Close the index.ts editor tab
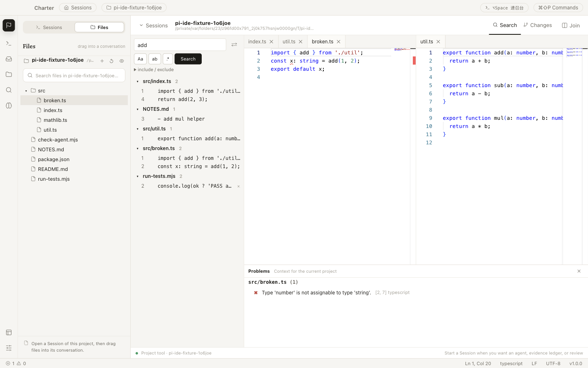 [x=271, y=42]
